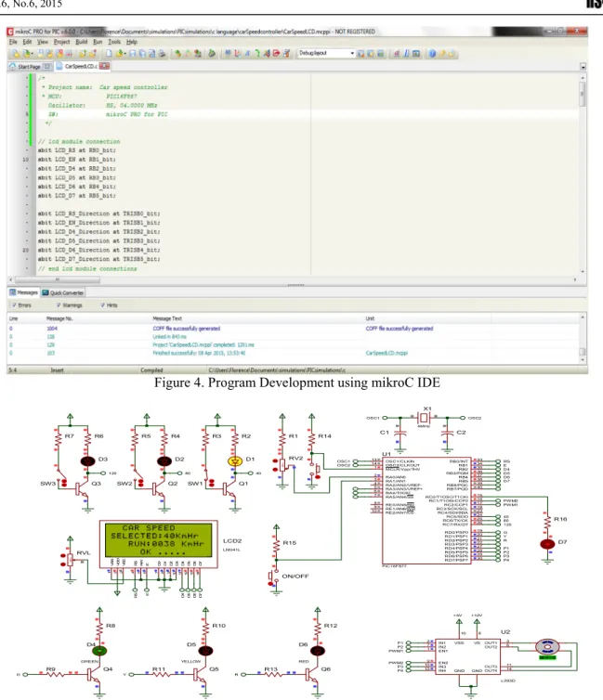Screen dimensions: 603x700
Task: Click the comment '// lcd module connection'
Action: click(79, 141)
